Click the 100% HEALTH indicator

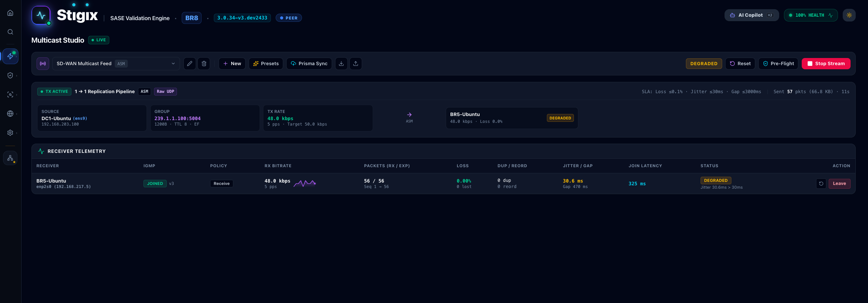[x=811, y=15]
